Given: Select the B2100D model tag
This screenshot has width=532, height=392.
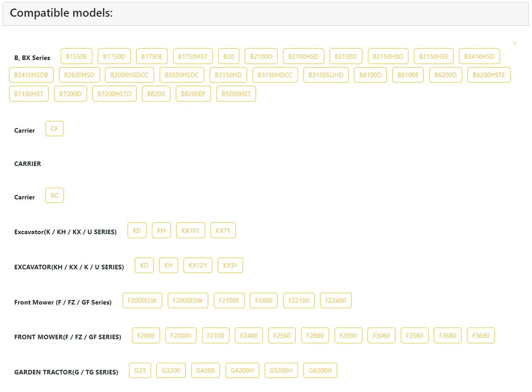Looking at the screenshot, I should point(261,56).
